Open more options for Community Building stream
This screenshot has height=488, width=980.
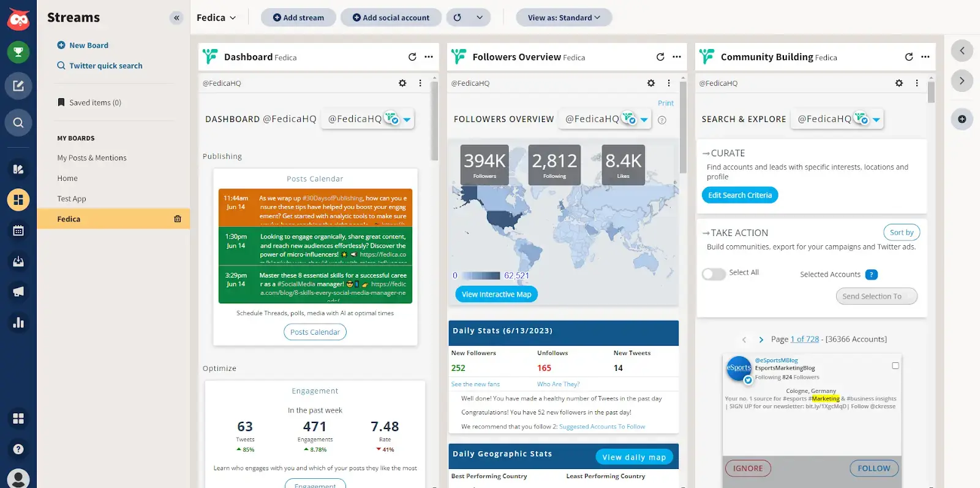[x=925, y=57]
